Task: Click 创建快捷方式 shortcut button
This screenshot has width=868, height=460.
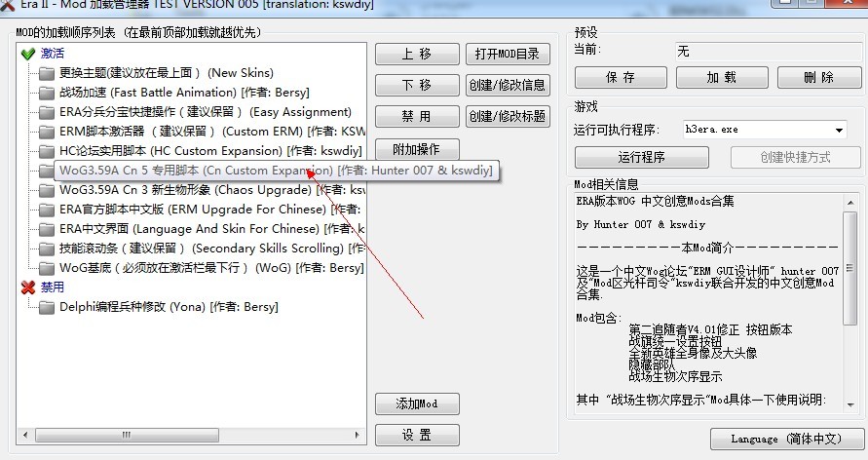Action: pos(796,157)
